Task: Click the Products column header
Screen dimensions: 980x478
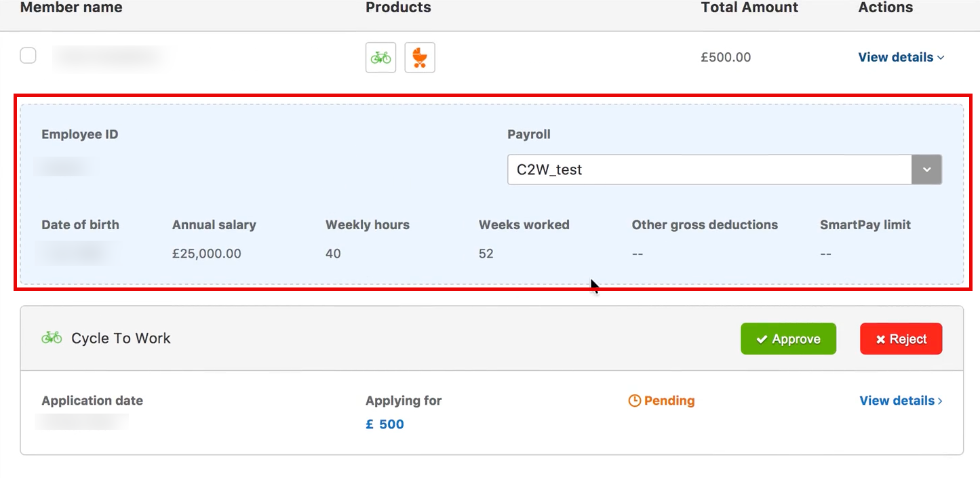Action: [398, 8]
